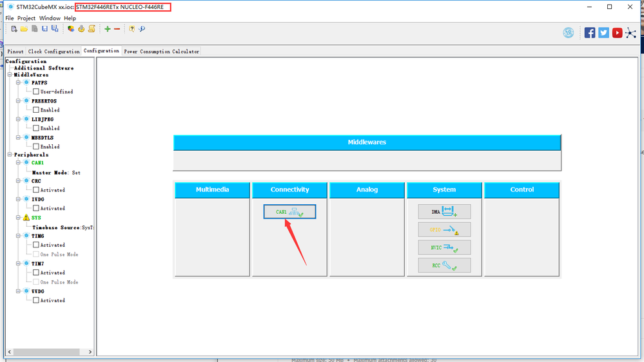Image resolution: width=644 pixels, height=362 pixels.
Task: Enable FATFS User-defined checkbox
Action: click(x=36, y=91)
